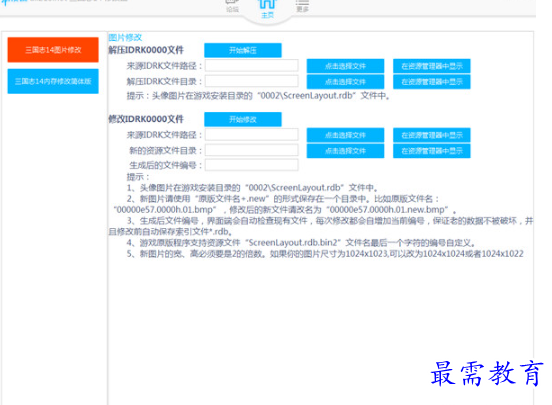Screen dimensions: 552x405
Task: Click 在资源管理器中显示 for 修改 section's source path
Action: pyautogui.click(x=432, y=135)
